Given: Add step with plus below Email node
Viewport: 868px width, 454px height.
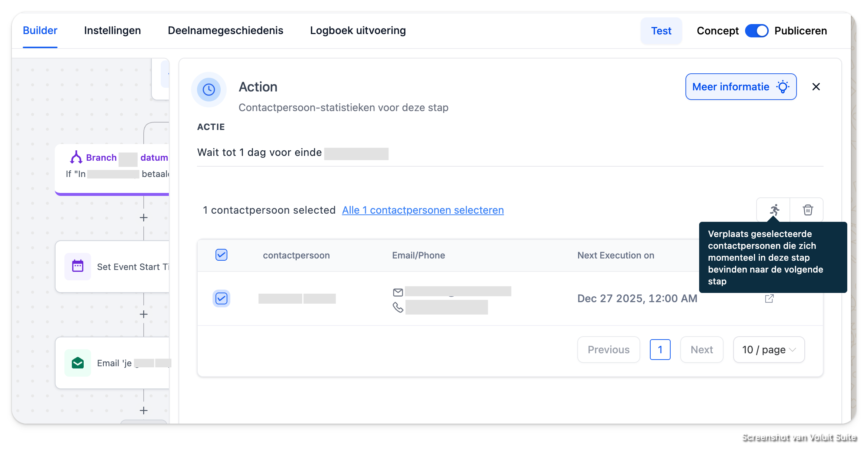Looking at the screenshot, I should tap(144, 410).
